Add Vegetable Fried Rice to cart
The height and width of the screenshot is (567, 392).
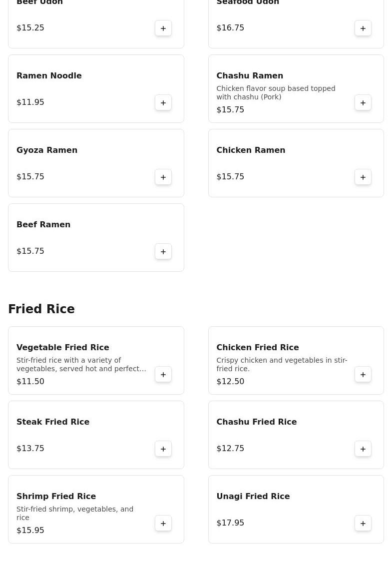[163, 375]
